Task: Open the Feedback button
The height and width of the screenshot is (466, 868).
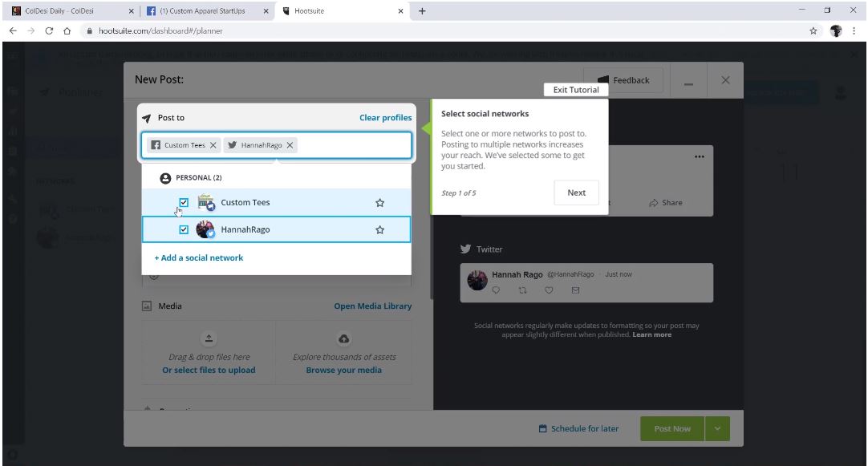Action: pyautogui.click(x=623, y=80)
